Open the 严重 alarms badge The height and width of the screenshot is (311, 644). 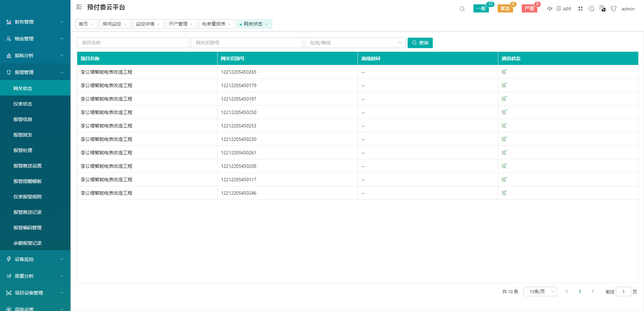[530, 8]
